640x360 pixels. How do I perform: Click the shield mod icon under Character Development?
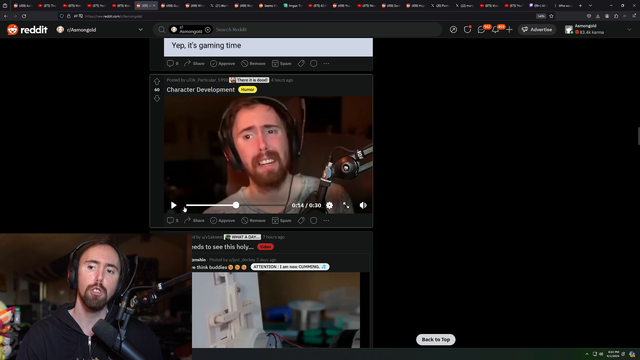[313, 220]
